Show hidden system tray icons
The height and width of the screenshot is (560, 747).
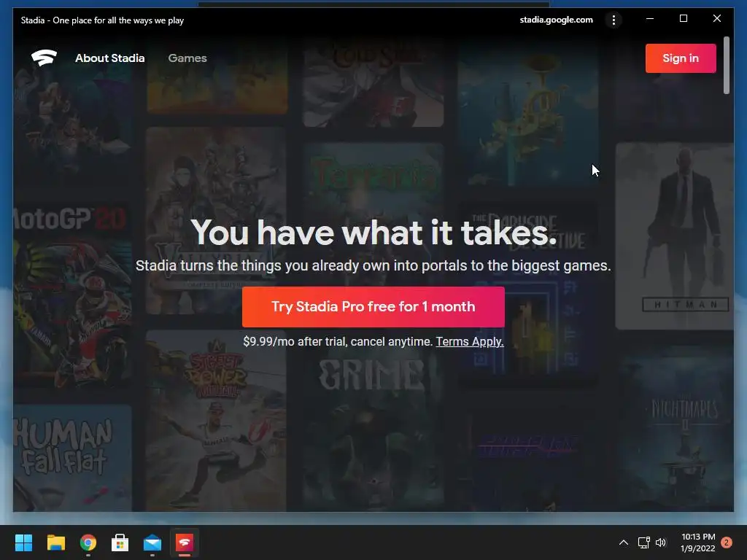tap(623, 542)
